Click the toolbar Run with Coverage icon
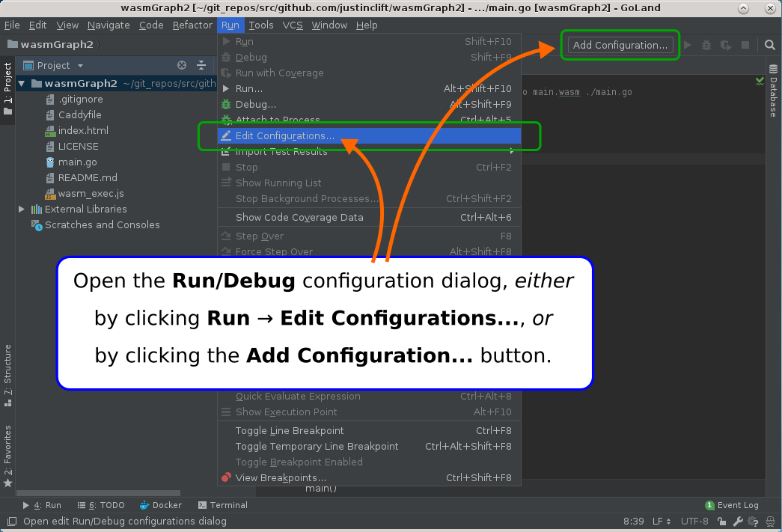782x532 pixels. [726, 46]
